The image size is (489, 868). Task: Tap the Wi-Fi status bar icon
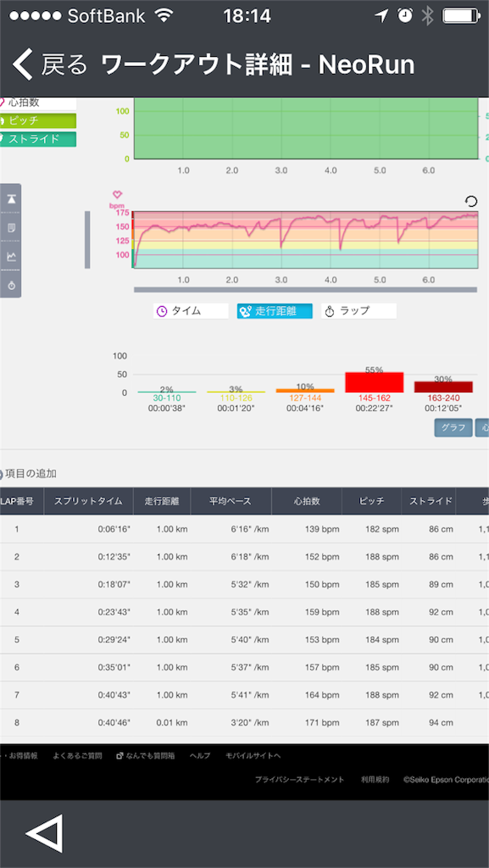tap(164, 16)
